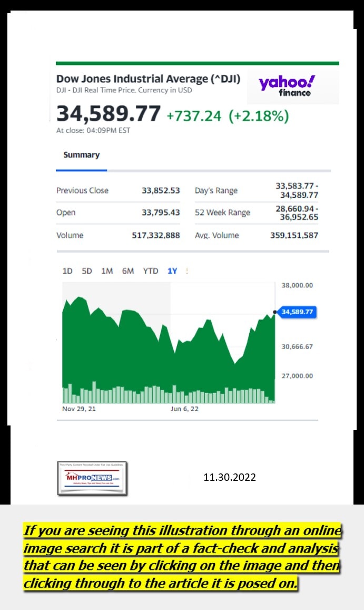Image resolution: width=364 pixels, height=610 pixels.
Task: Click the Dow Jones Industrial Average title
Action: [148, 79]
